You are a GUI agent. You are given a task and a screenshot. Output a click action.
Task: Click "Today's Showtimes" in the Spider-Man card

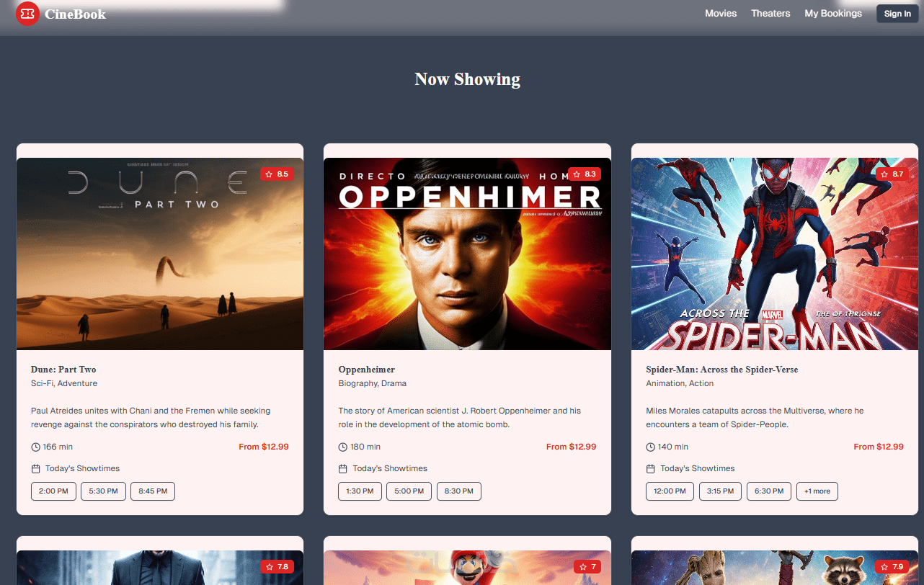click(698, 468)
